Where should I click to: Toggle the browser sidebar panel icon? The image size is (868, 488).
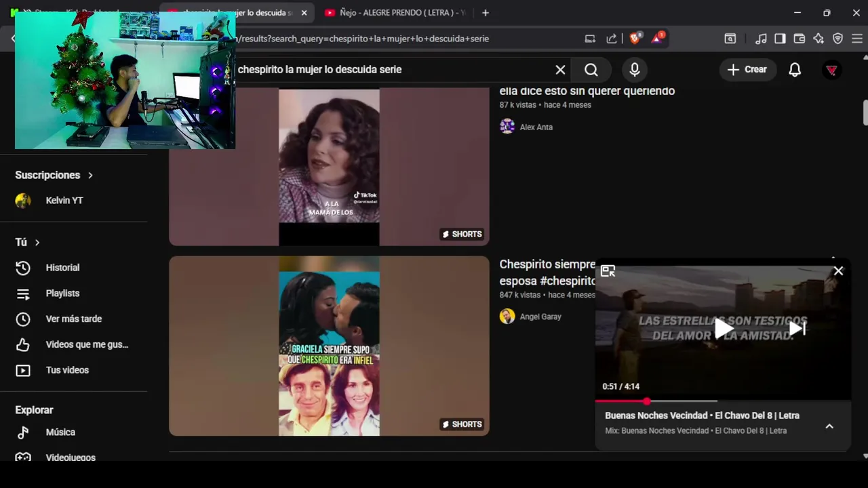[780, 39]
